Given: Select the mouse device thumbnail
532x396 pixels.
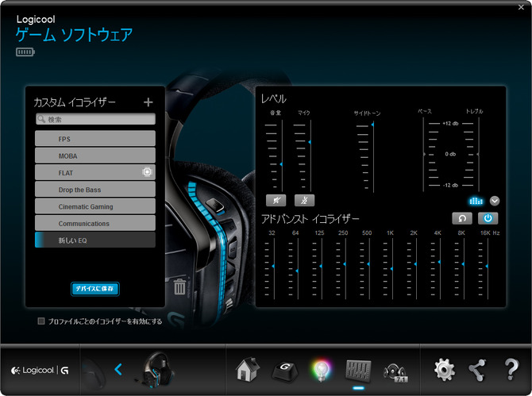Looking at the screenshot, I should pyautogui.click(x=94, y=371).
